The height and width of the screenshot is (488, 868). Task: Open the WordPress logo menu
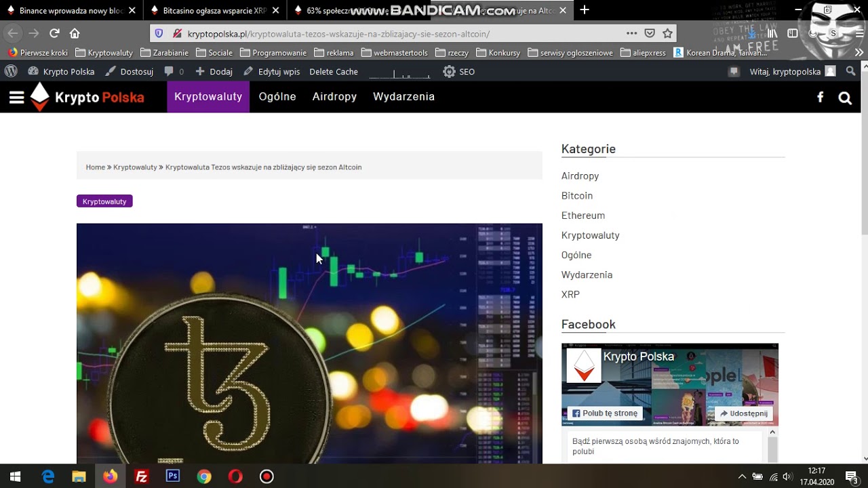tap(11, 71)
